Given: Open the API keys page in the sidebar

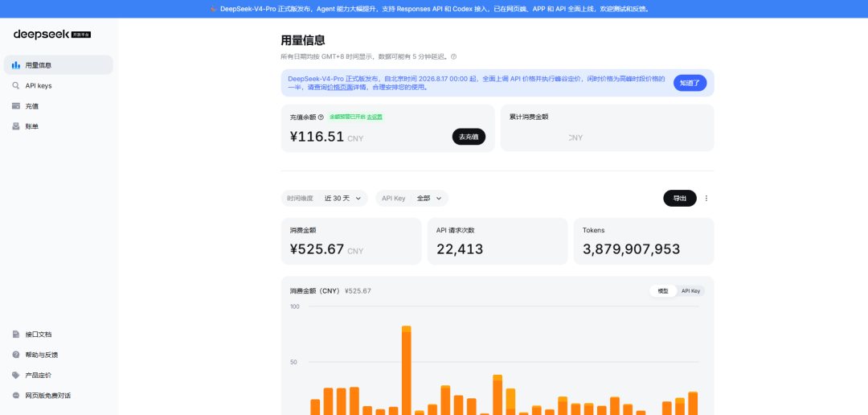Looking at the screenshot, I should click(58, 86).
